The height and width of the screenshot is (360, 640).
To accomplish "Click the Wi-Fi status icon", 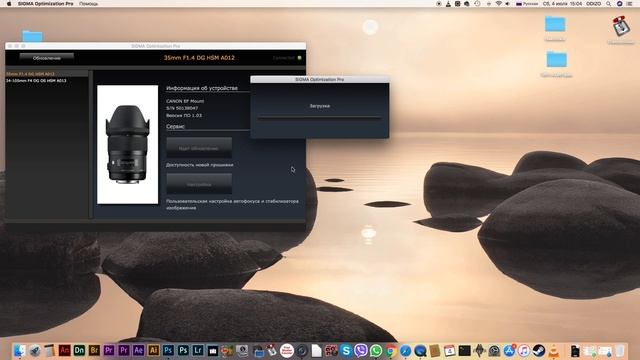I will (498, 3).
